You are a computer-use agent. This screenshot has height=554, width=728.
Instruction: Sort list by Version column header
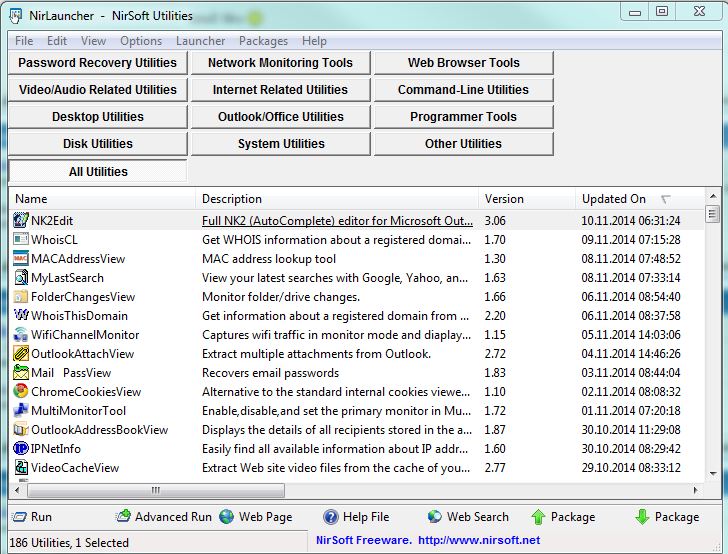(x=527, y=199)
